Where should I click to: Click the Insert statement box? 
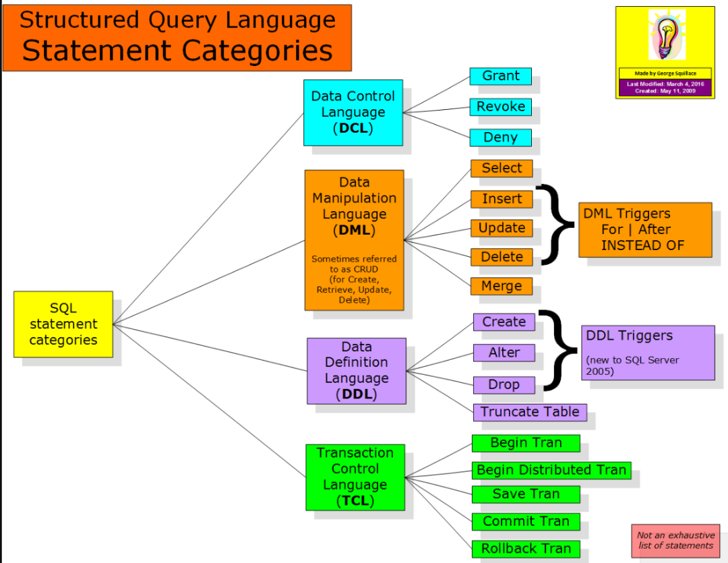pos(502,199)
